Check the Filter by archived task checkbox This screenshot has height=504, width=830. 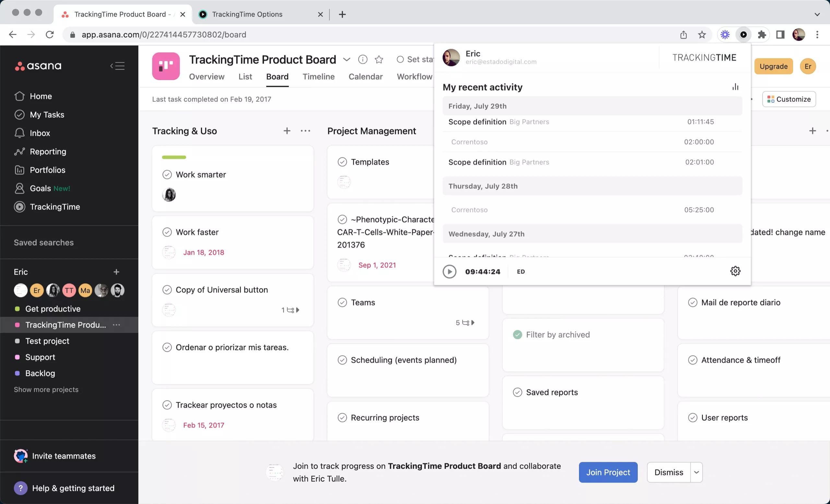[517, 334]
